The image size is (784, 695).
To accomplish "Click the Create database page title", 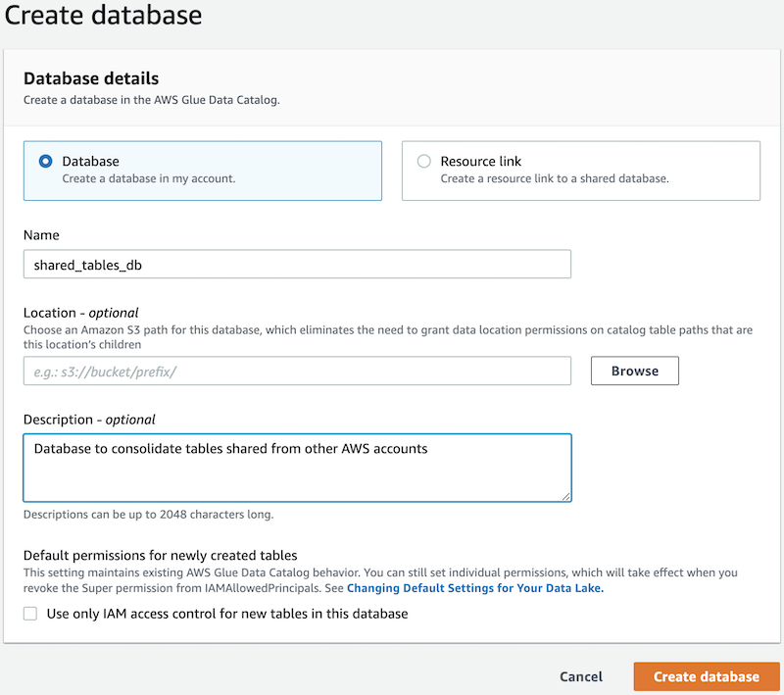I will pyautogui.click(x=104, y=16).
